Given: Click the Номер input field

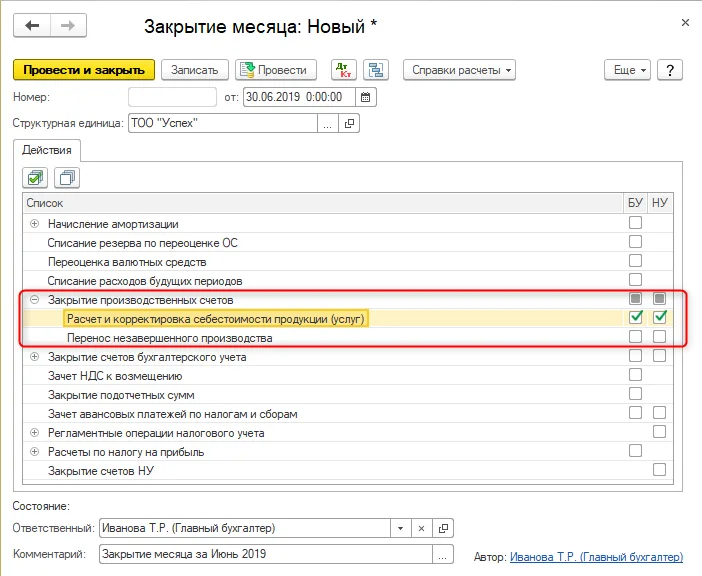Looking at the screenshot, I should [x=172, y=97].
